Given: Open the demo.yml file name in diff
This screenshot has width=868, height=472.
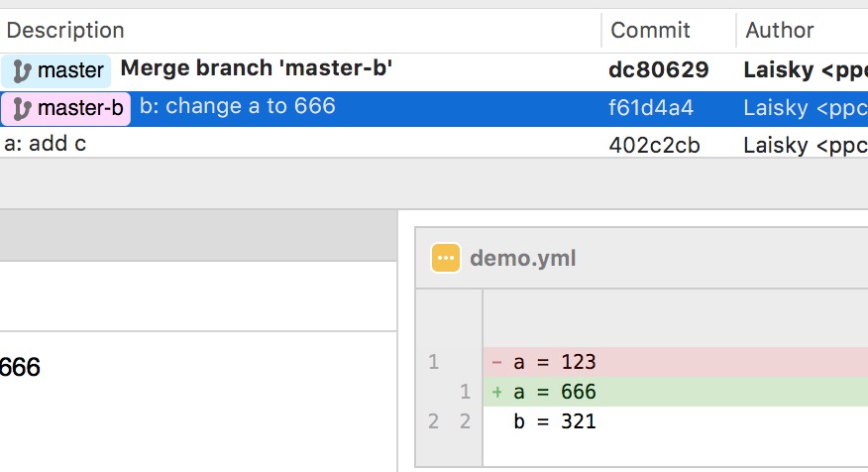Looking at the screenshot, I should [x=523, y=259].
